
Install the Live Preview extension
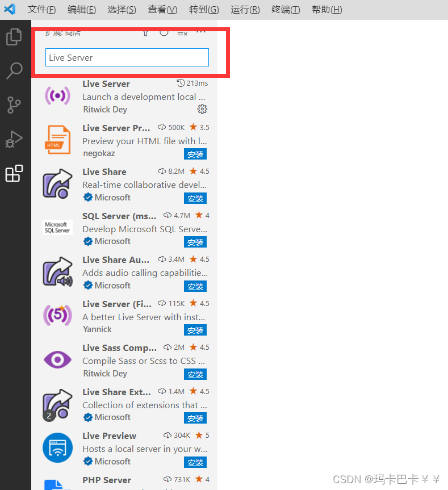click(x=195, y=463)
